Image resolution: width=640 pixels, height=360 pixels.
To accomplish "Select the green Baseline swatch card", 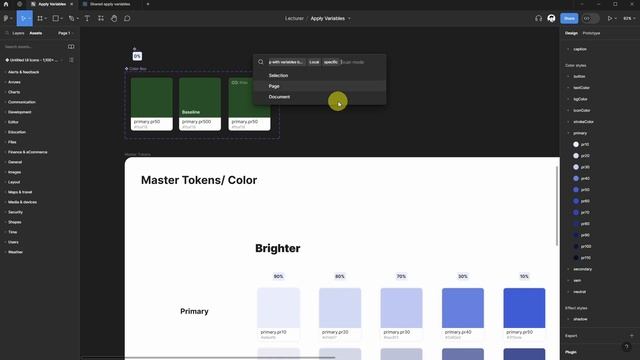I will pyautogui.click(x=200, y=104).
